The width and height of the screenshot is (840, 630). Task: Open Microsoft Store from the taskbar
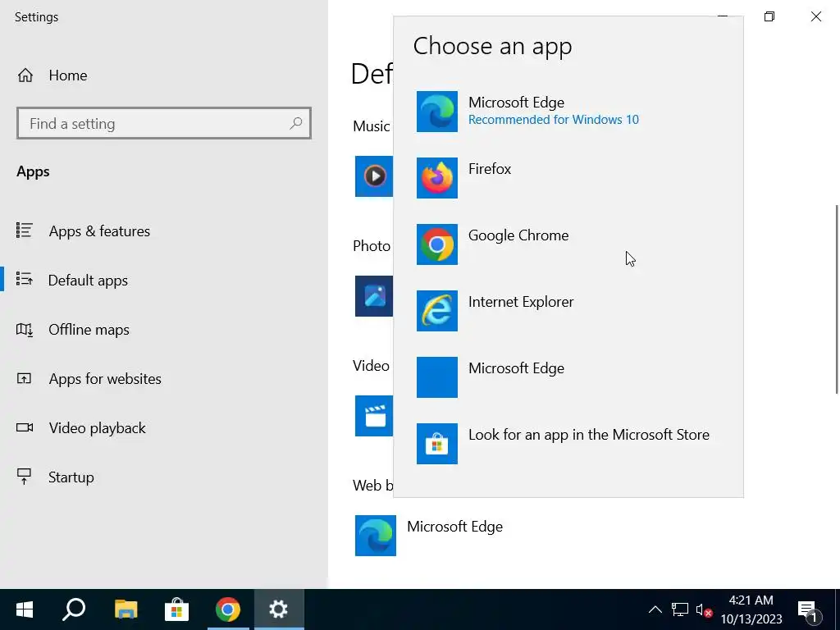click(177, 609)
